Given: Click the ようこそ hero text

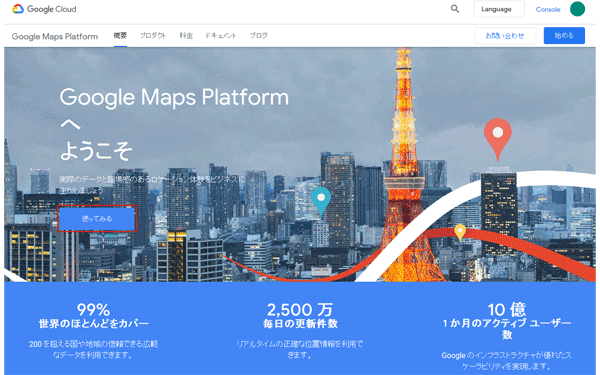Looking at the screenshot, I should tap(96, 151).
